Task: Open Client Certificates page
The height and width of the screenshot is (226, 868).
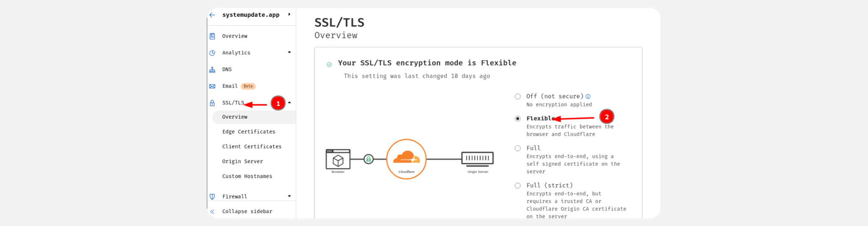Action: click(252, 147)
